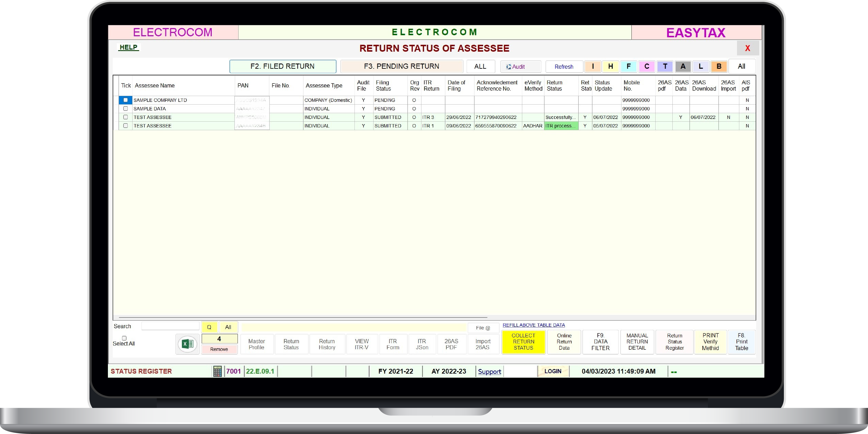
Task: Filter by the A category button
Action: click(683, 66)
